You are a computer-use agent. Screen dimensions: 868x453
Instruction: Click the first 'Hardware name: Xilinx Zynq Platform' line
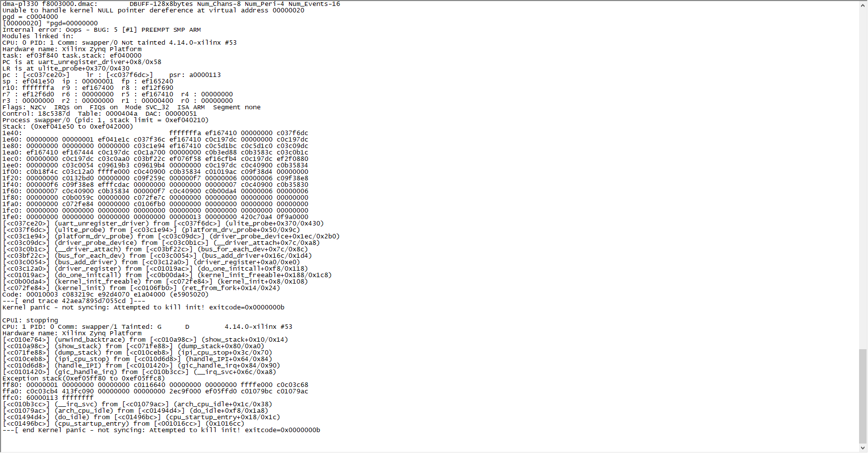[x=72, y=49]
